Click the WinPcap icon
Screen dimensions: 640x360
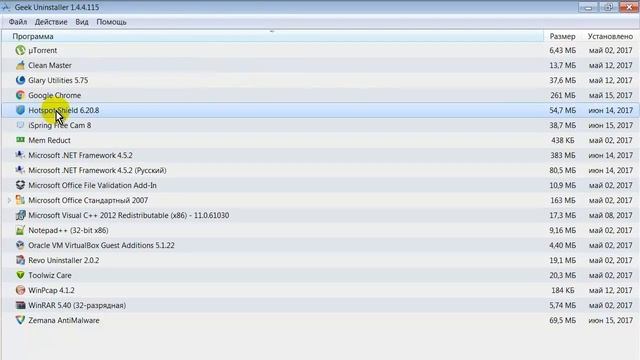click(20, 290)
